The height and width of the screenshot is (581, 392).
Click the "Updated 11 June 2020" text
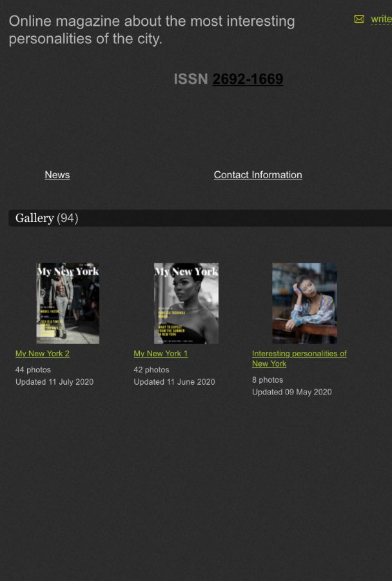[174, 382]
